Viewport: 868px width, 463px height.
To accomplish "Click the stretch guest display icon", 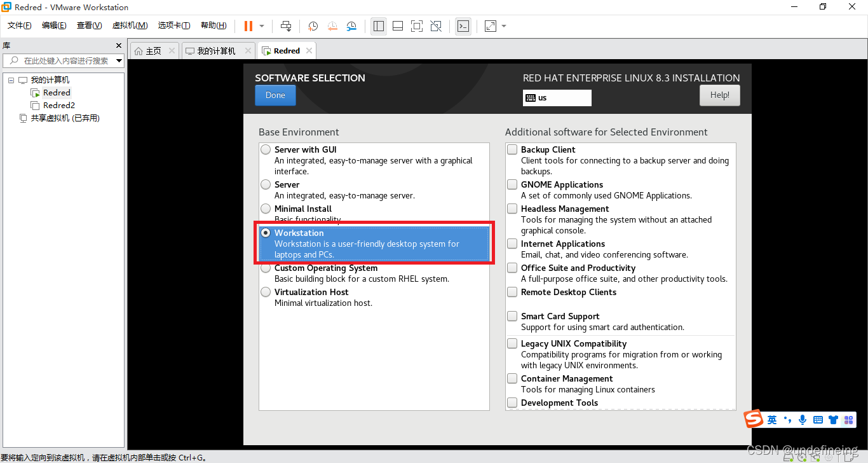I will coord(490,26).
